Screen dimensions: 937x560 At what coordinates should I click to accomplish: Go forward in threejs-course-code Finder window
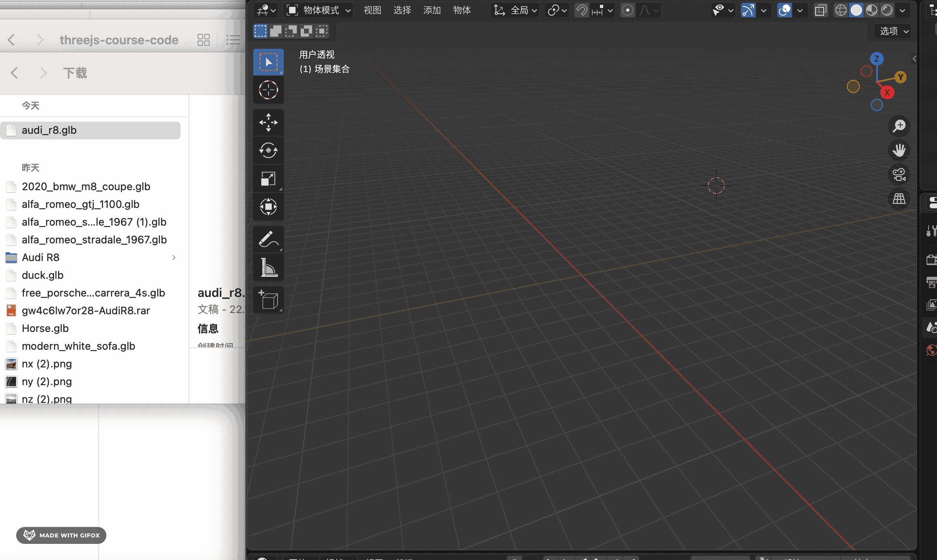40,40
